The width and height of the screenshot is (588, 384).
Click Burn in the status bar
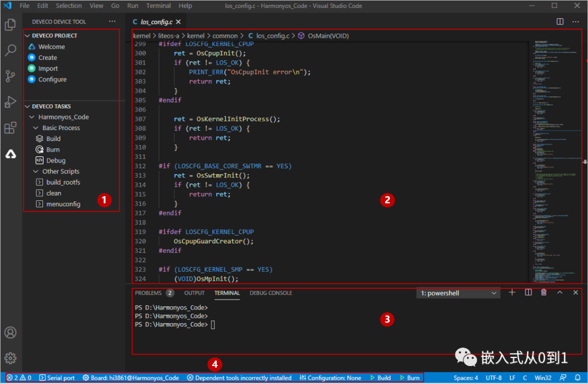(x=410, y=377)
